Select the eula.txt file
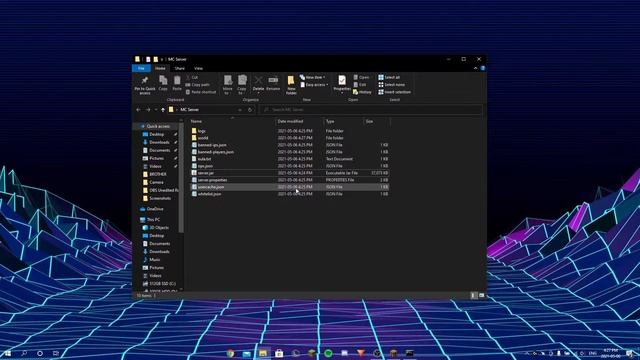This screenshot has height=360, width=640. point(289,159)
